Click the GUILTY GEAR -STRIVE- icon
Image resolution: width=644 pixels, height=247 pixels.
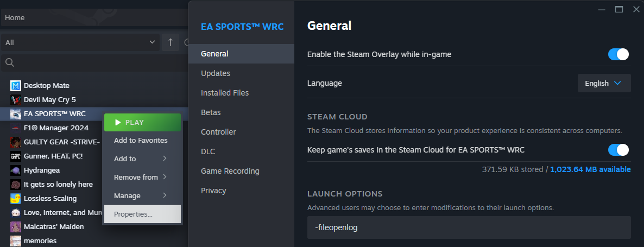(x=16, y=142)
